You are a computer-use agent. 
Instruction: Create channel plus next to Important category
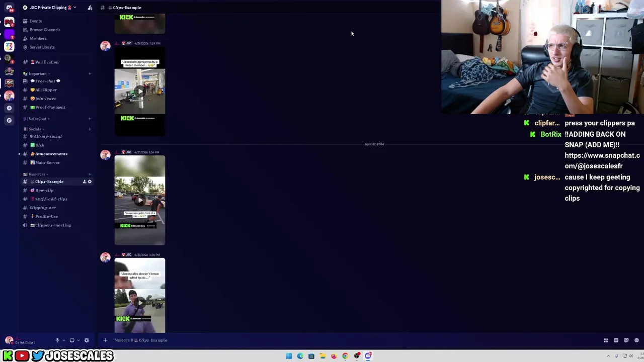click(90, 74)
